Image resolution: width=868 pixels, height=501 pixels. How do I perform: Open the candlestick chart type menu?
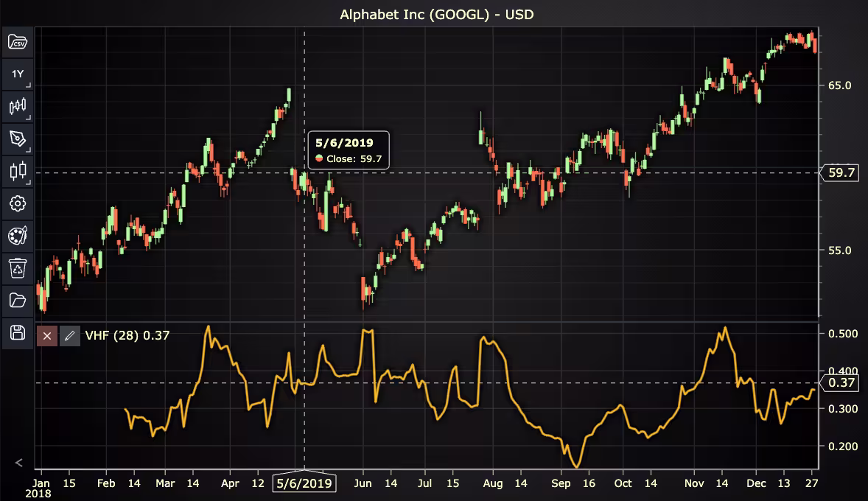pos(18,106)
